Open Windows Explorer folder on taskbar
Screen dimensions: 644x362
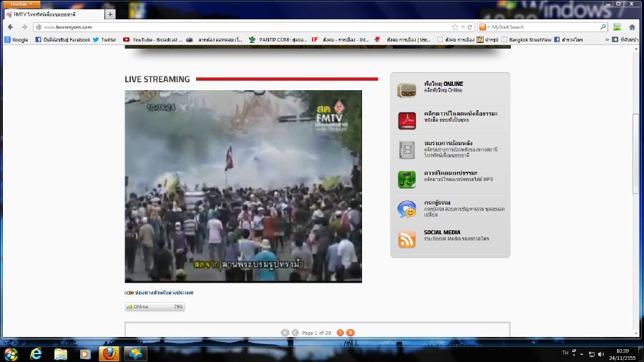(x=61, y=353)
